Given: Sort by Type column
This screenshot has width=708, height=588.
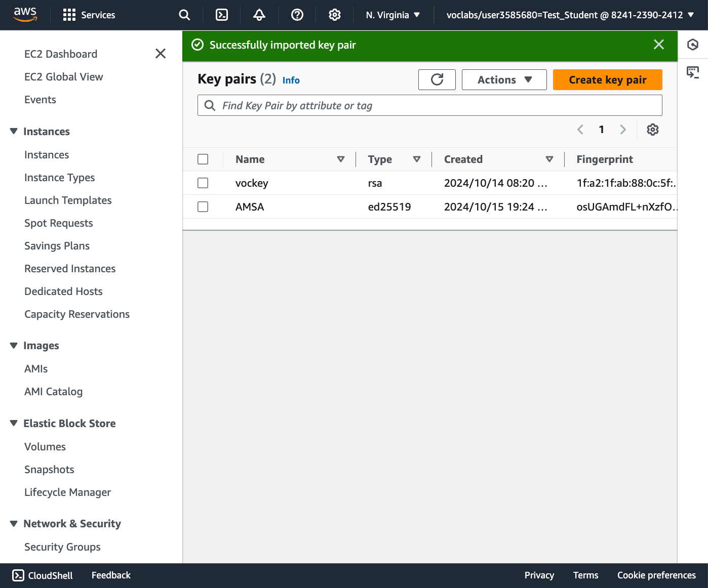Looking at the screenshot, I should (x=417, y=159).
